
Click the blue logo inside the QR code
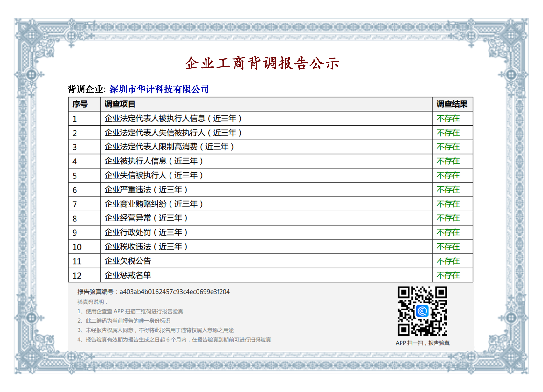[x=422, y=311]
